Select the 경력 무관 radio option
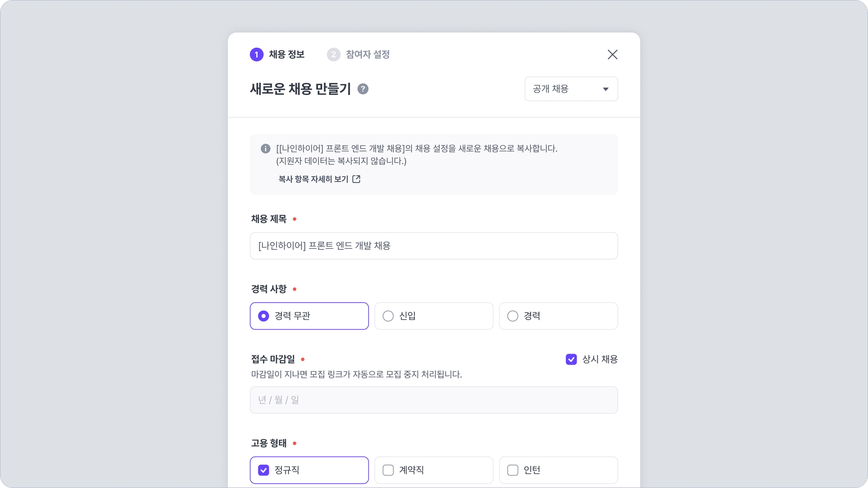Screen dimensions: 868x488 [x=309, y=316]
